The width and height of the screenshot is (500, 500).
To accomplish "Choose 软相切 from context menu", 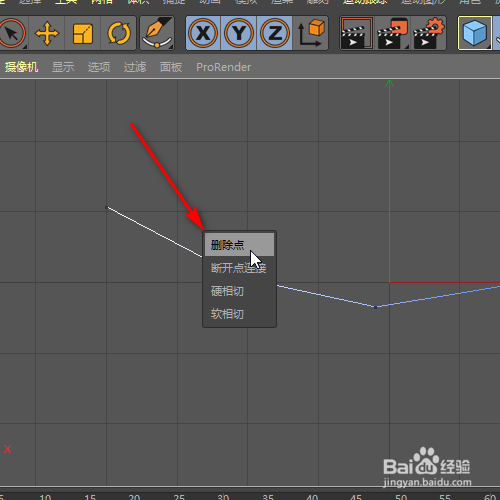I will pos(239,314).
